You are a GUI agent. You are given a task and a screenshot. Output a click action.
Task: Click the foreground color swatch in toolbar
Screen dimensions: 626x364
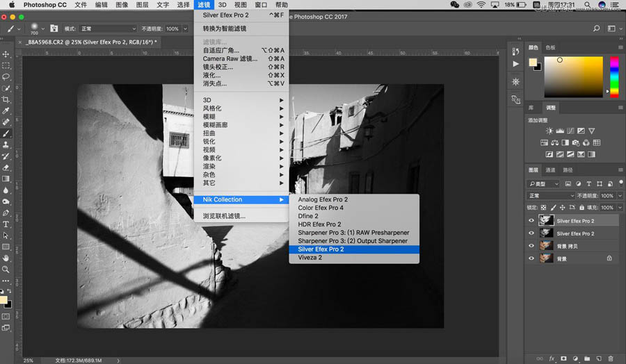pos(3,299)
